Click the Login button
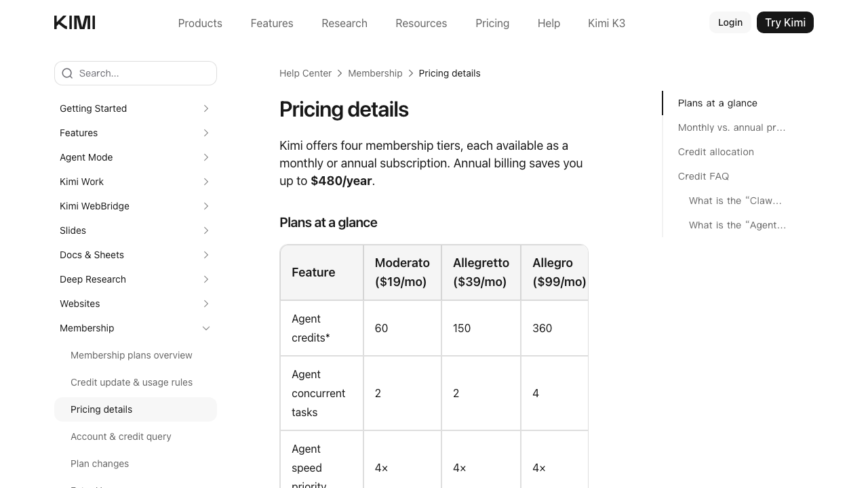 (x=730, y=22)
